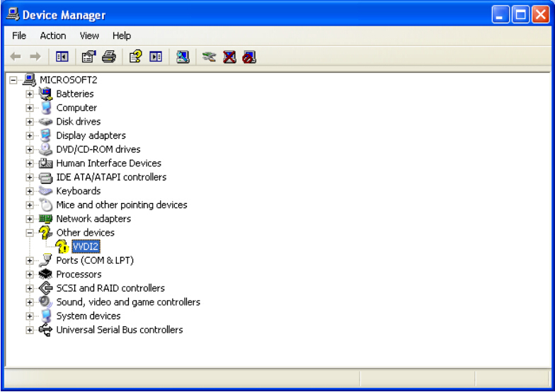The height and width of the screenshot is (392, 555).
Task: Expand IDE ATA/ATAPI controllers category
Action: [x=30, y=177]
